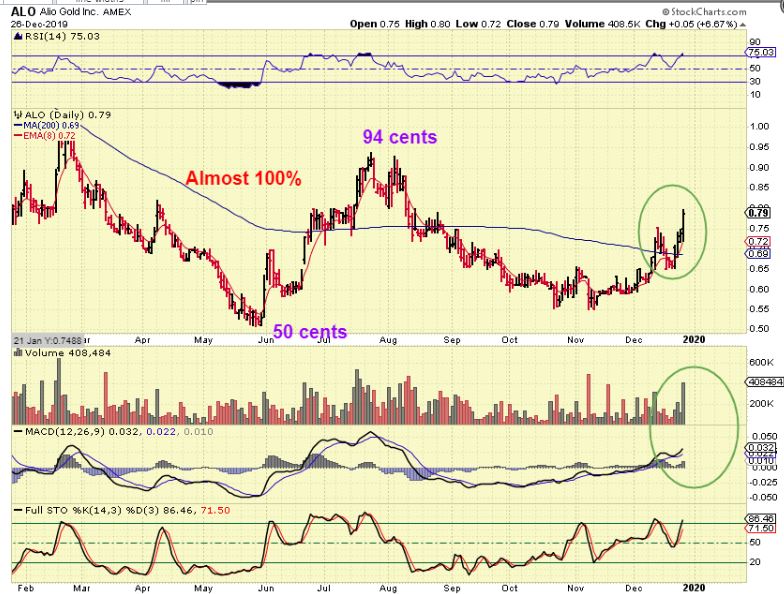Viewport: 784px width, 594px height.
Task: Click the High 0.80 value
Action: [x=428, y=24]
